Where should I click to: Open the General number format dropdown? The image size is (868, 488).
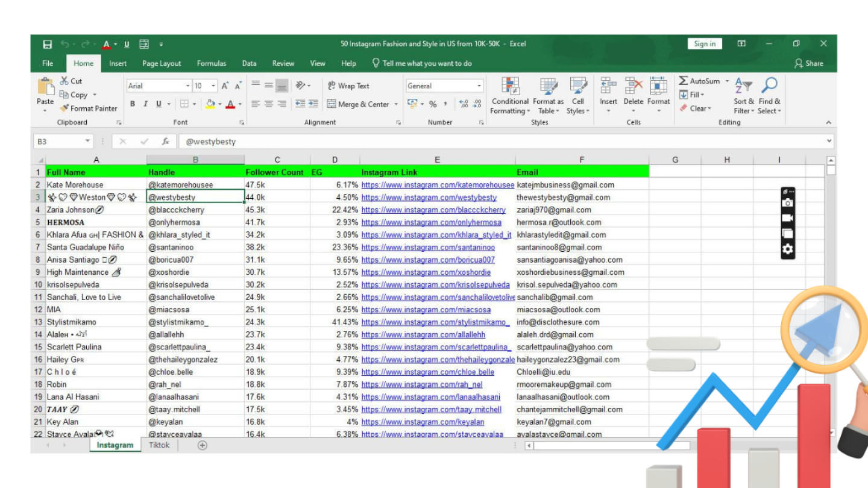coord(480,86)
